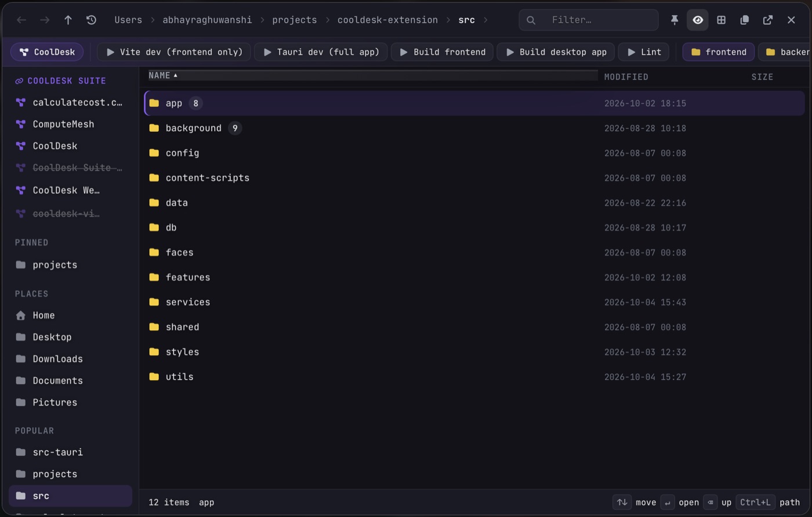The width and height of the screenshot is (812, 517).
Task: Click the folder icon on the frontend chip
Action: pyautogui.click(x=696, y=52)
